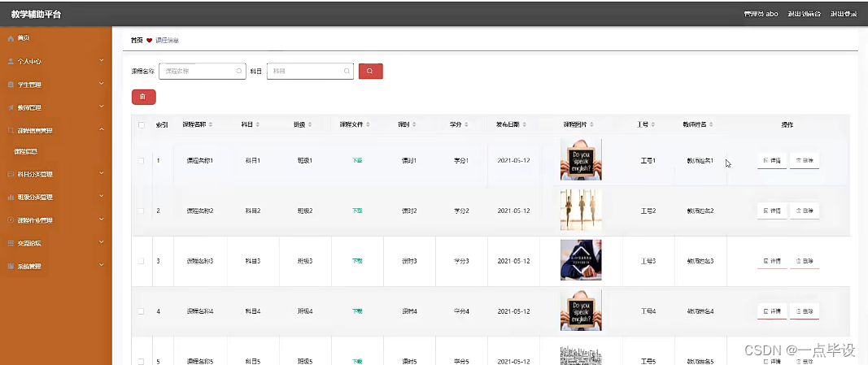Collapse 课程信息管理 menu chevron
The image size is (868, 365).
[102, 129]
